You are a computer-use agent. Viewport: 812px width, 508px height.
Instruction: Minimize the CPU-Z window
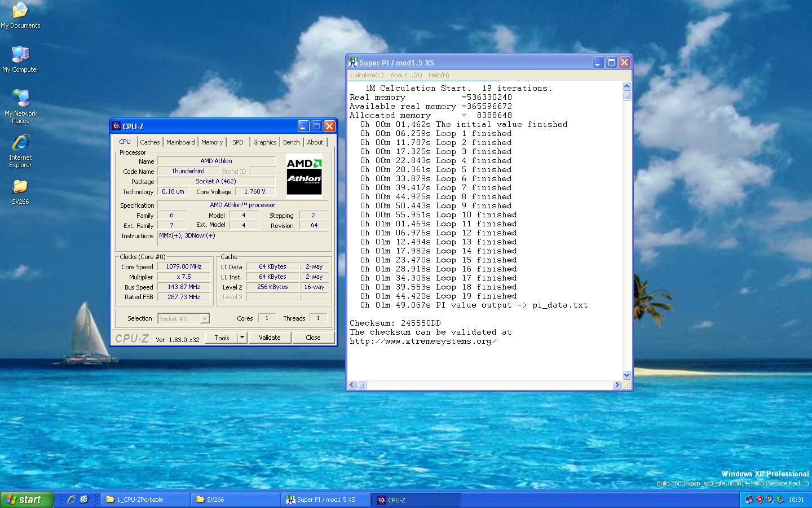tap(303, 126)
